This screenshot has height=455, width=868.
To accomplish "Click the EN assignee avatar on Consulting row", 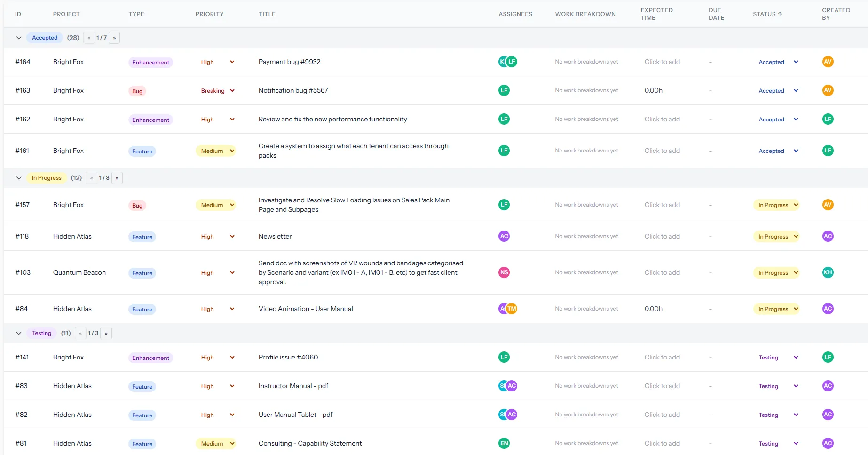I will point(504,443).
